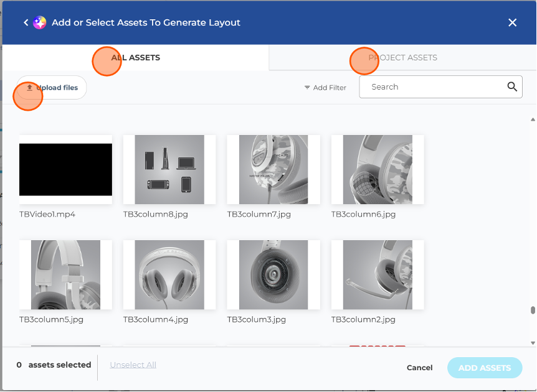Click the TBVideo1.mp4 file name

[47, 215]
